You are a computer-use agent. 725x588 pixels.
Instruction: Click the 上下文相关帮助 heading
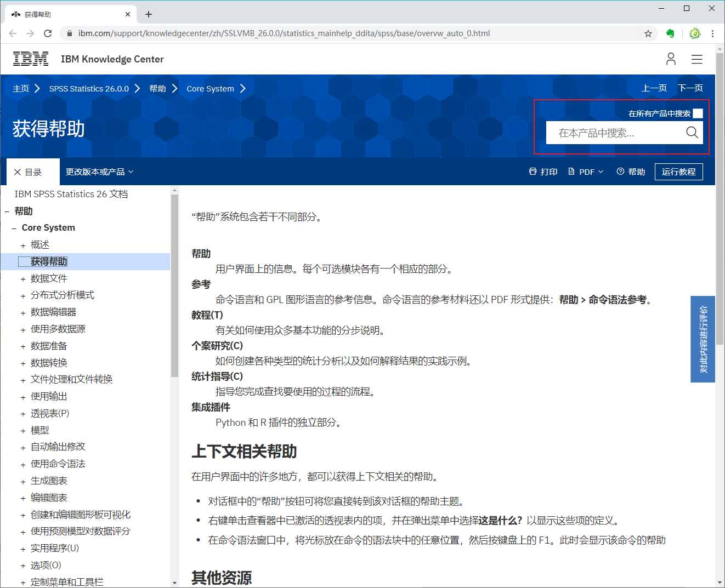pos(244,452)
